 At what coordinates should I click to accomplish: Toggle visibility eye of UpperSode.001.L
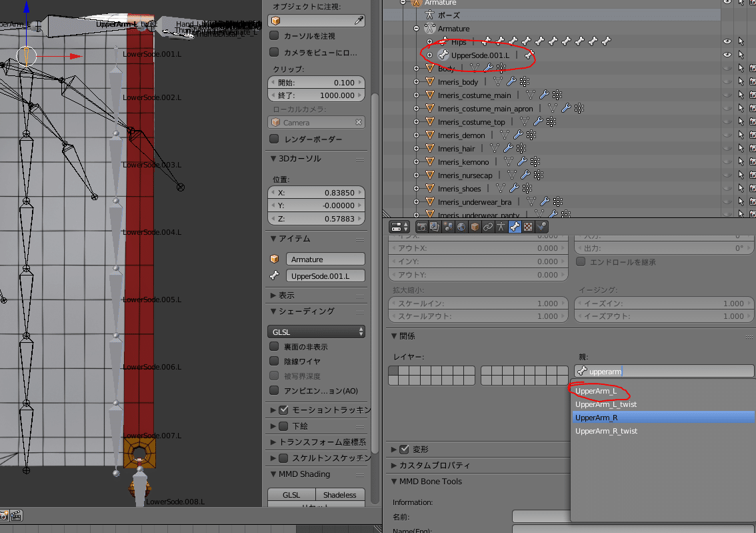727,55
